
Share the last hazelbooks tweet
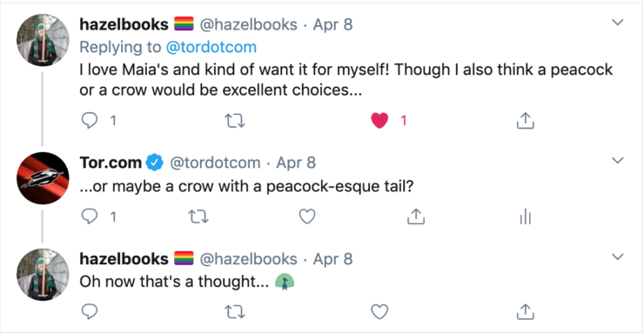click(x=525, y=312)
